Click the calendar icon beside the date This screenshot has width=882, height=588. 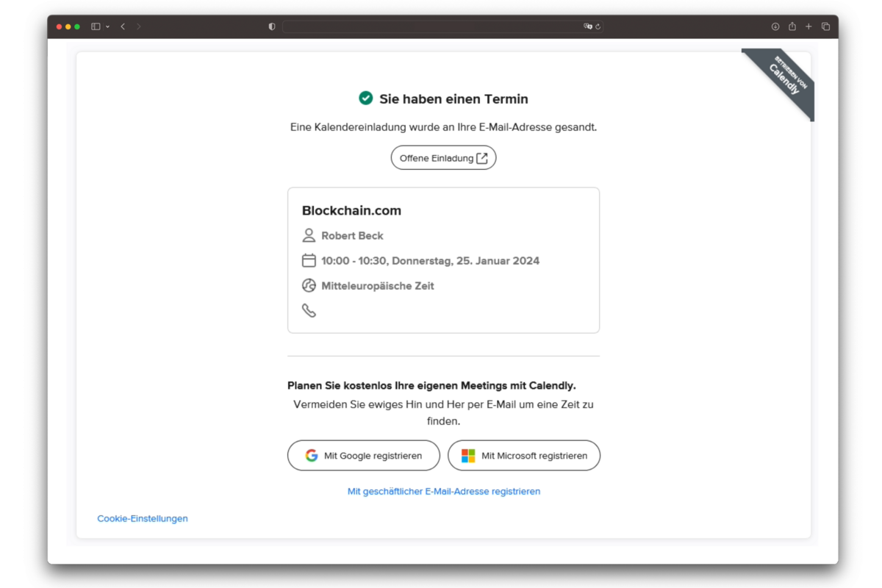point(309,260)
